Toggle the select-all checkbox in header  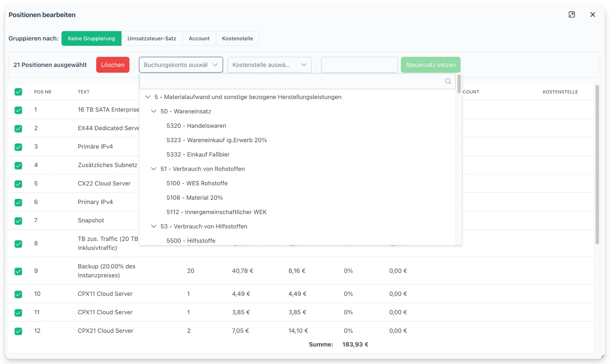[x=18, y=92]
